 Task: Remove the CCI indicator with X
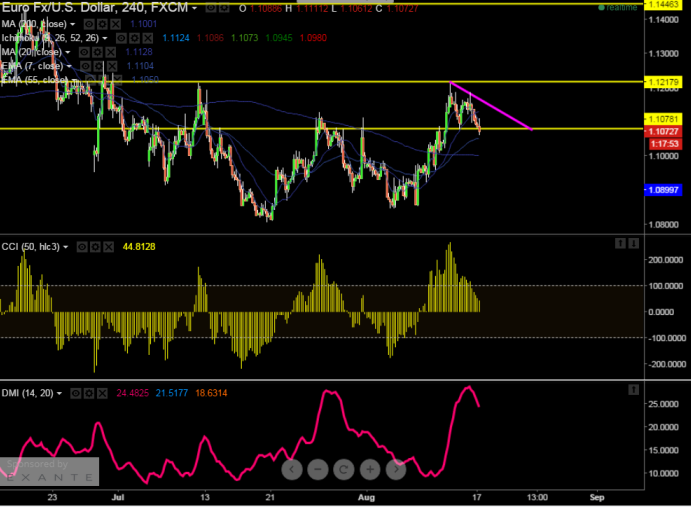[108, 247]
